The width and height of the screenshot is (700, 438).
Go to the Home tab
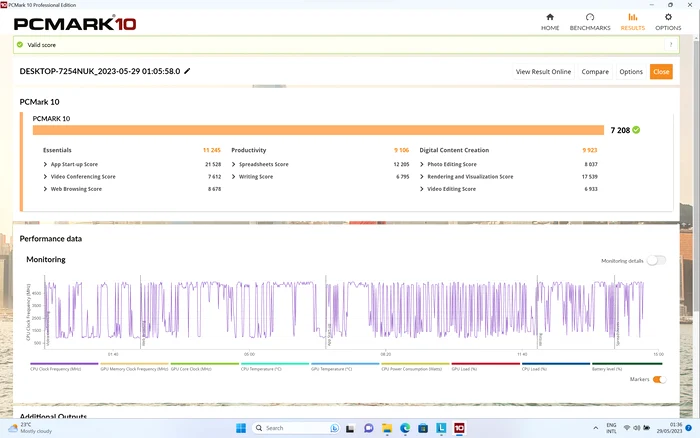click(x=550, y=22)
